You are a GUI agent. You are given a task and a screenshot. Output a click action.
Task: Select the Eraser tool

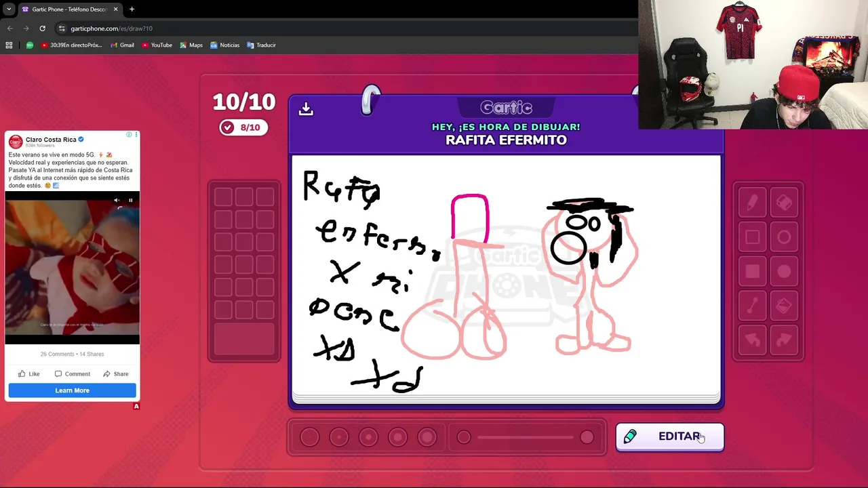[784, 202]
